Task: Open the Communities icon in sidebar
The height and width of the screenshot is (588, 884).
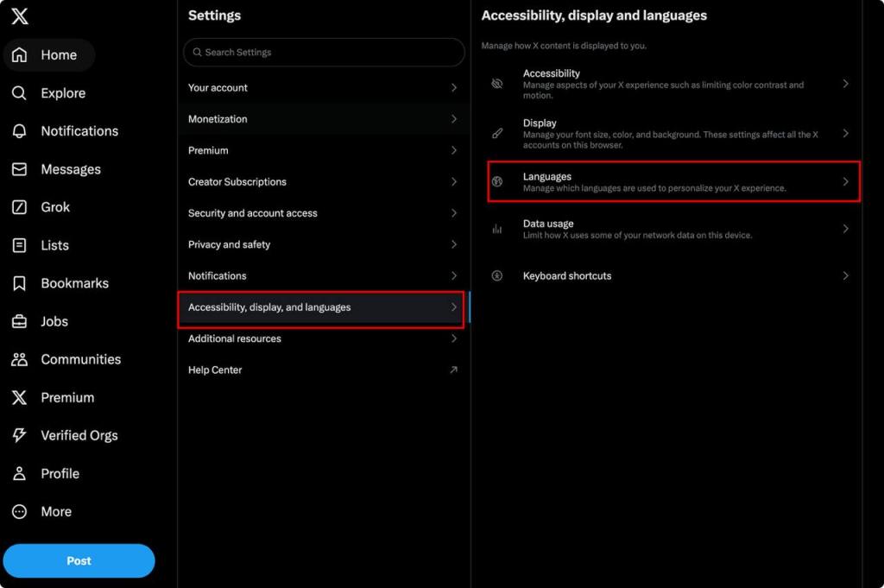Action: pos(19,359)
